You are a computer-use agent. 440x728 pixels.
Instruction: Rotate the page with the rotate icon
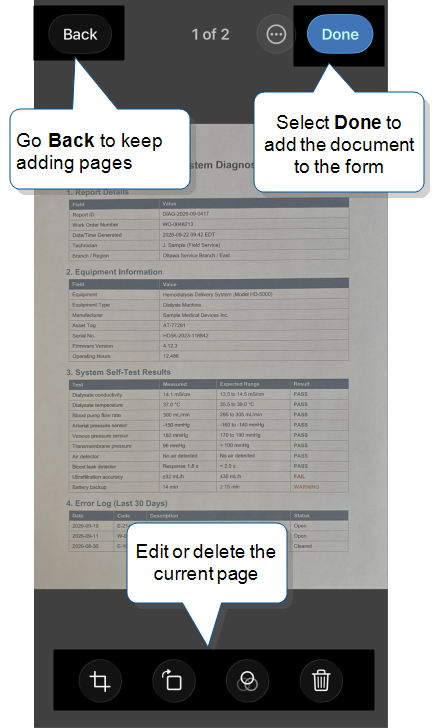174,681
